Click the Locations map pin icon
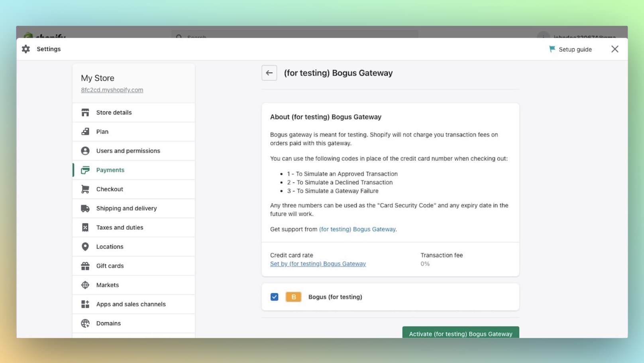The height and width of the screenshot is (363, 644). (x=85, y=246)
